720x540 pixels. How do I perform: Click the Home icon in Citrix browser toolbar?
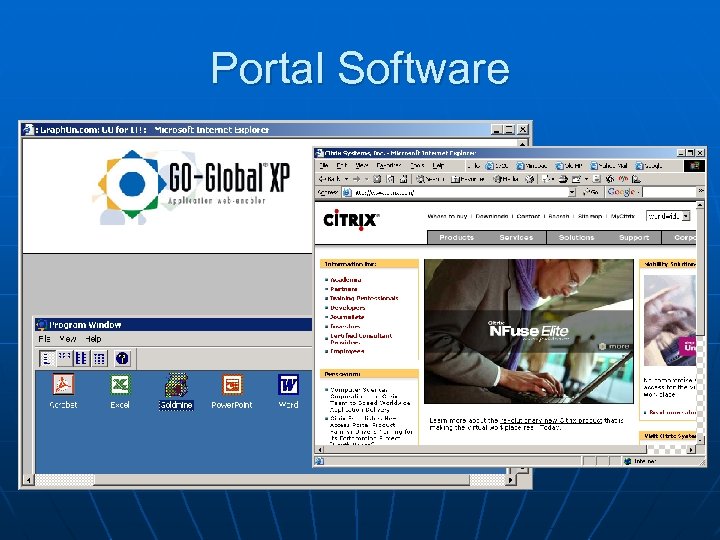pos(404,179)
